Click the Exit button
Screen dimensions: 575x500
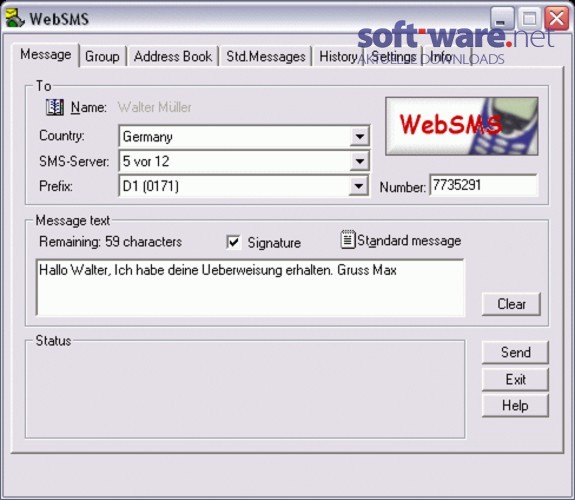515,379
